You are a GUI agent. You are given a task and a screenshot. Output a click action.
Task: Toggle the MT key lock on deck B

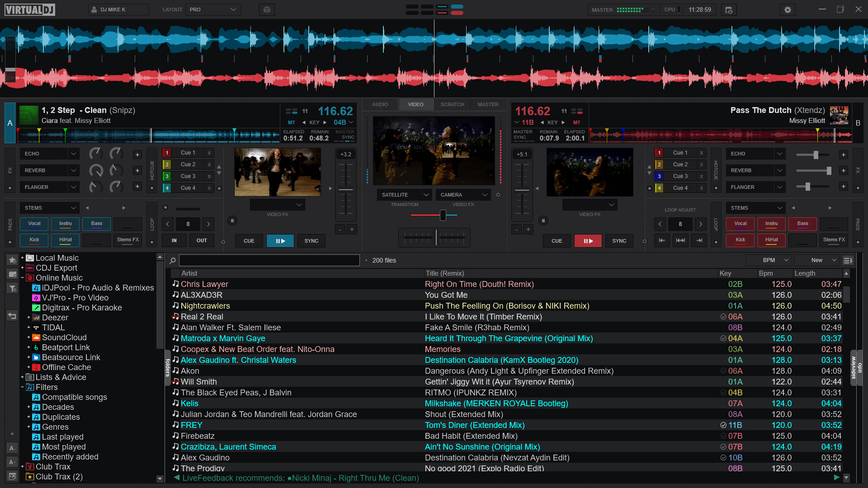tap(577, 122)
